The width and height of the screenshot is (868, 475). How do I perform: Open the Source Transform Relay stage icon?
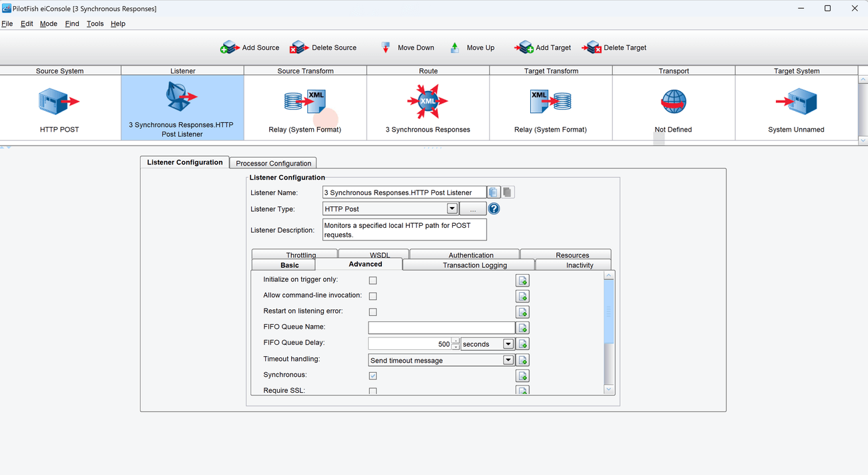(x=304, y=102)
